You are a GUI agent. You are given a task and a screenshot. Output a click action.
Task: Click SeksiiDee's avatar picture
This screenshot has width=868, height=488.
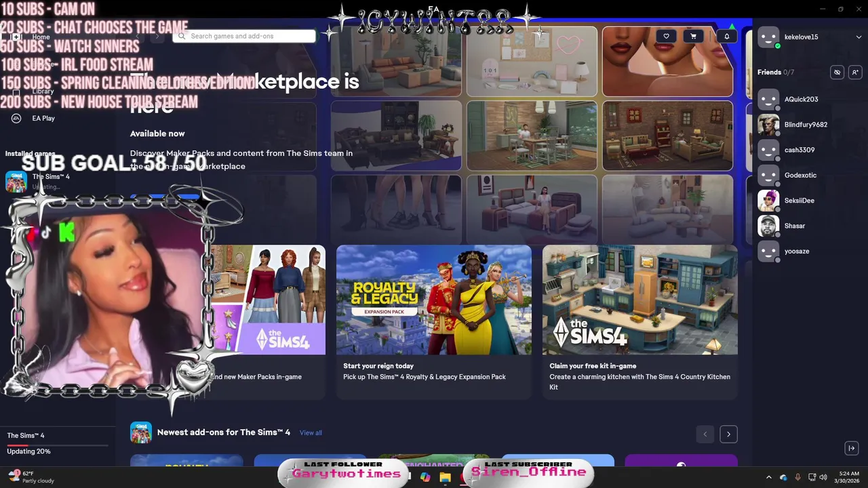click(x=768, y=201)
